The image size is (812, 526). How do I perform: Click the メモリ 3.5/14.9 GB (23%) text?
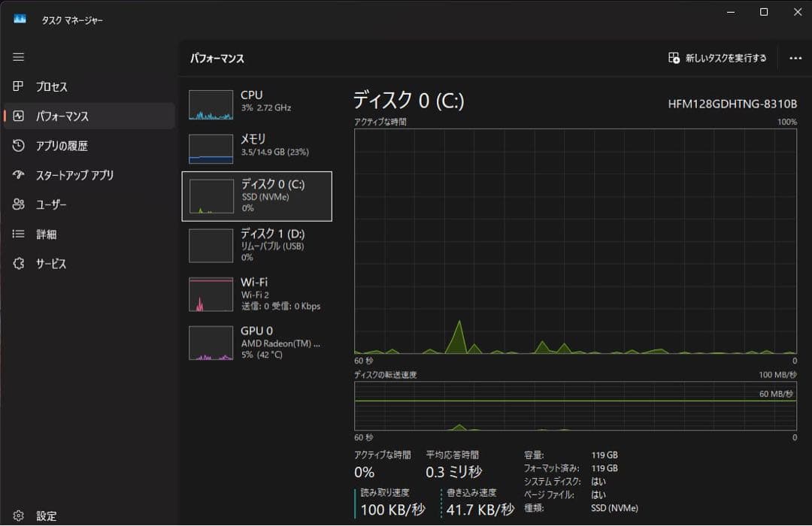tap(275, 153)
